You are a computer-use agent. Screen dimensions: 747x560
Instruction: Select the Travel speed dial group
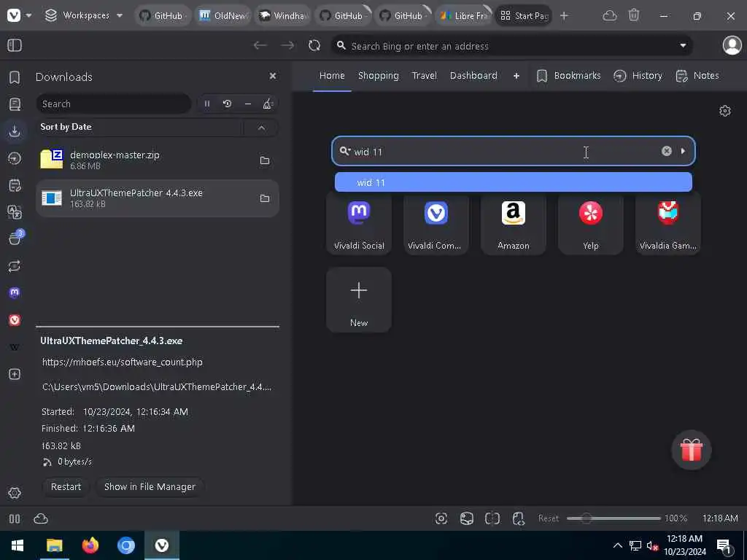click(424, 76)
